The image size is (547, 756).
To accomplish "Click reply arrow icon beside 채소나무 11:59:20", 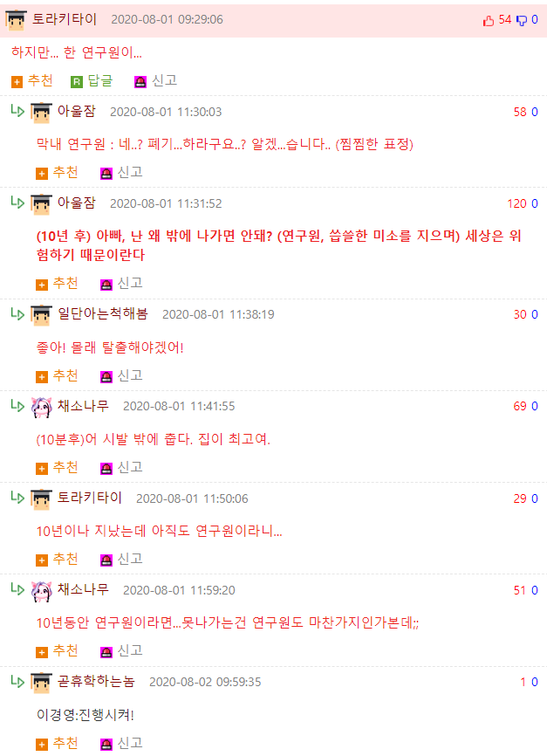I will click(17, 588).
